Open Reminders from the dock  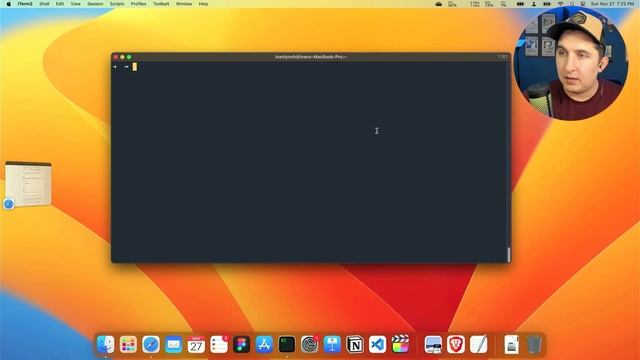click(219, 344)
